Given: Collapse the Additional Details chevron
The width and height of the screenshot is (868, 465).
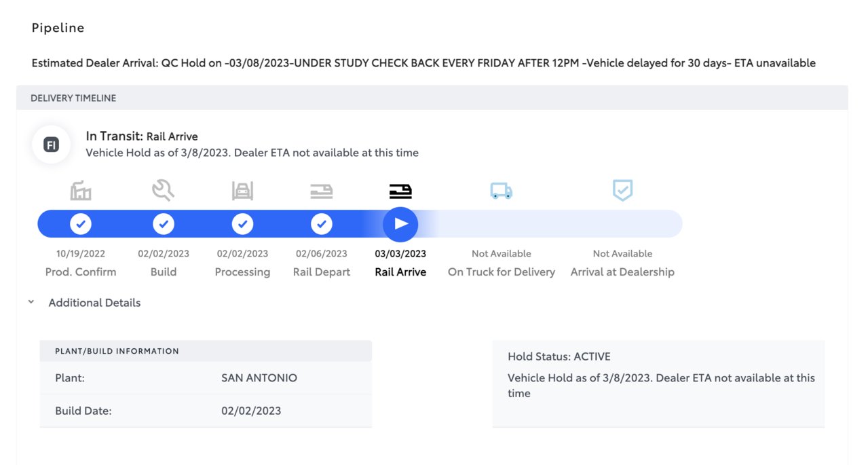Looking at the screenshot, I should pyautogui.click(x=31, y=302).
